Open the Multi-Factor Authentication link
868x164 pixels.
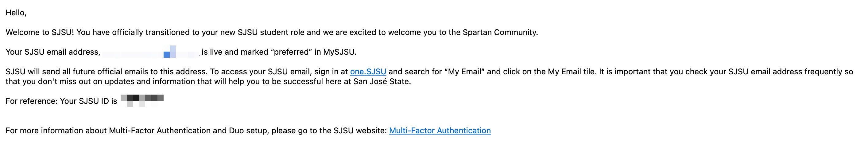(x=440, y=131)
